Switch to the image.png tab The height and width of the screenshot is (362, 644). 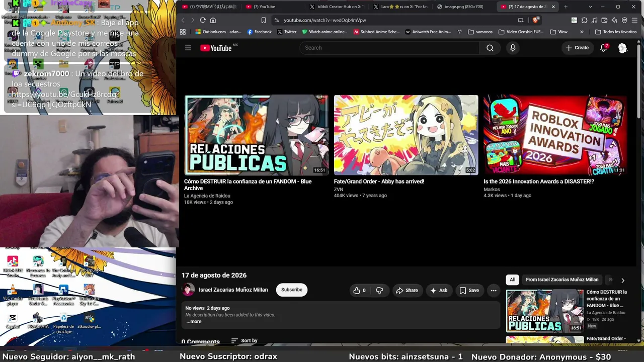click(464, 7)
